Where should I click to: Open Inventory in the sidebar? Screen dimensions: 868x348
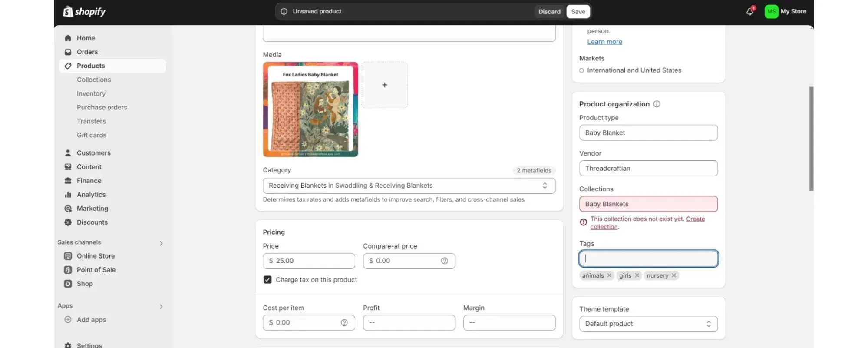tap(91, 94)
